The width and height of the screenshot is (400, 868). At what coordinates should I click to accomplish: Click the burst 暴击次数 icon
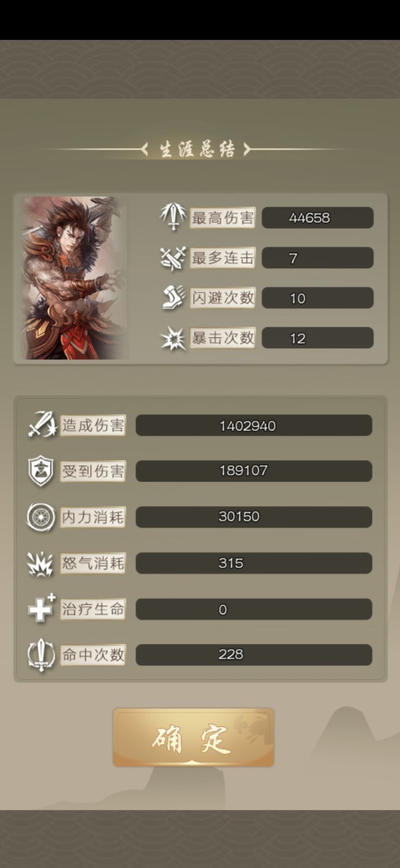tap(173, 338)
